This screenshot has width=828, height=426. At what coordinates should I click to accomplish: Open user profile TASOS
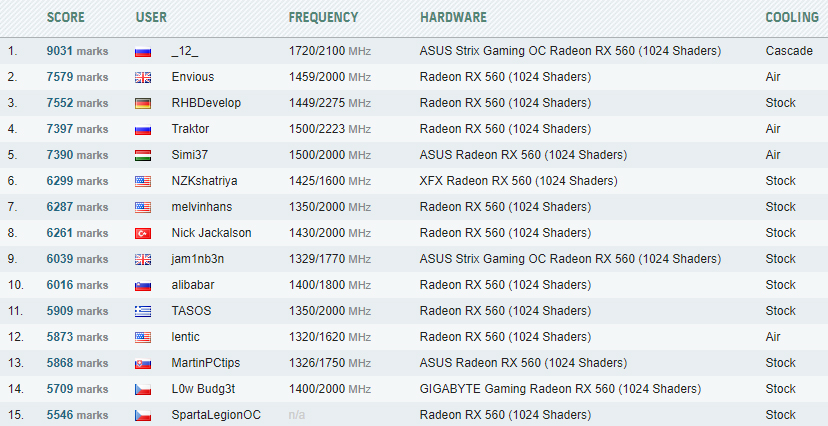coord(191,311)
